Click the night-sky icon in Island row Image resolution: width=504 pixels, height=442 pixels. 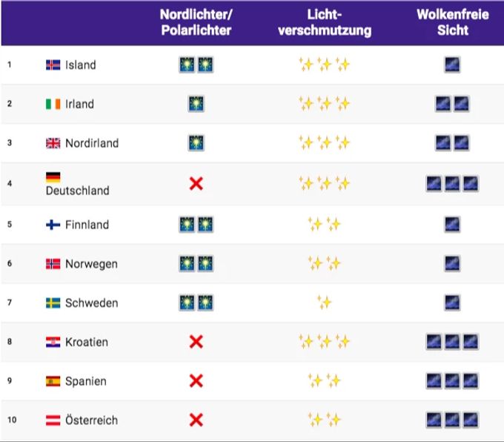pyautogui.click(x=452, y=65)
